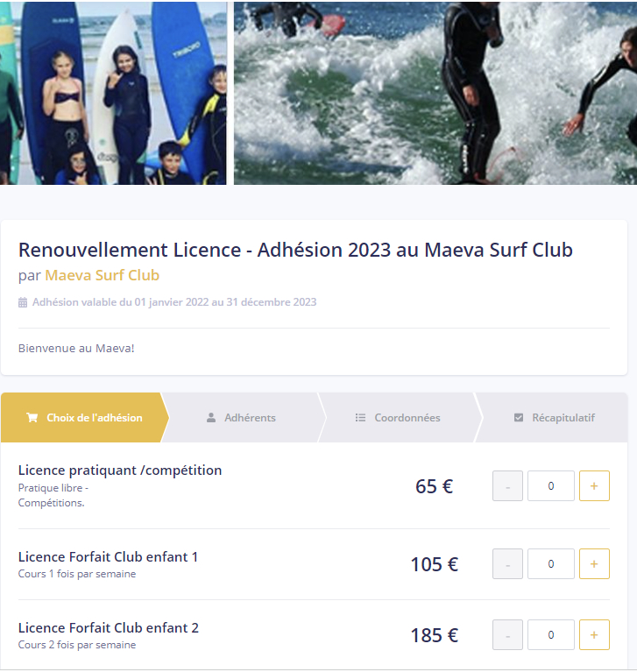Click person icon in Adhérents step
The height and width of the screenshot is (672, 637).
coord(211,418)
